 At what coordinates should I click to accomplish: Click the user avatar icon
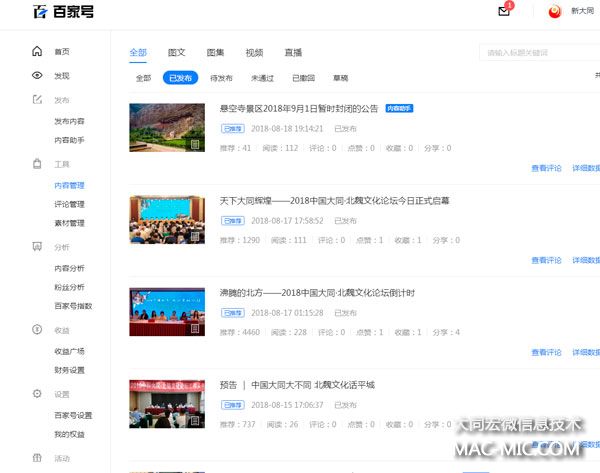pos(555,12)
